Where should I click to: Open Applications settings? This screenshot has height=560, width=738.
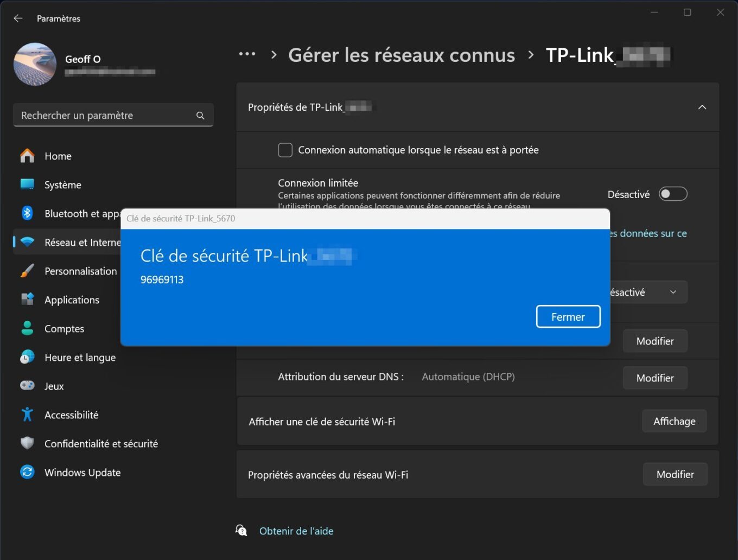click(x=67, y=300)
